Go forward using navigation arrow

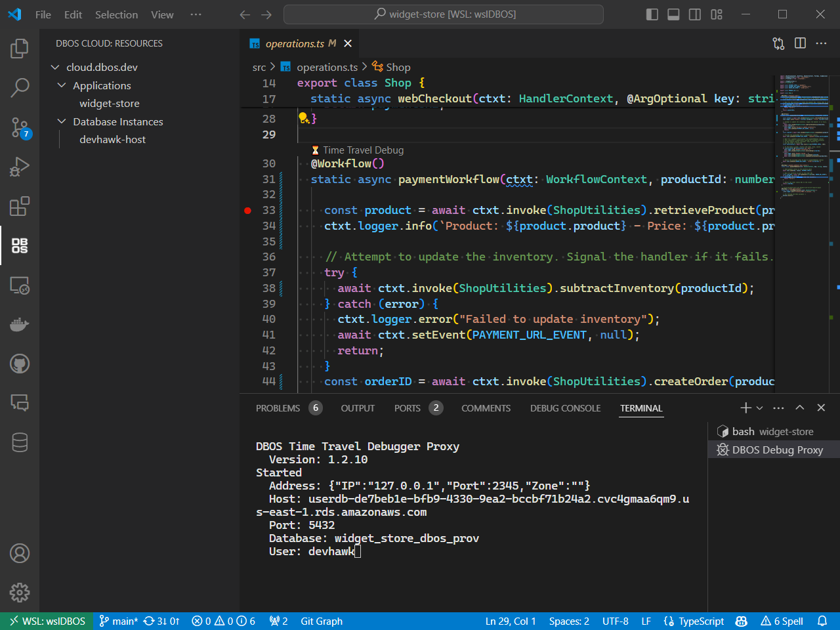(x=266, y=14)
